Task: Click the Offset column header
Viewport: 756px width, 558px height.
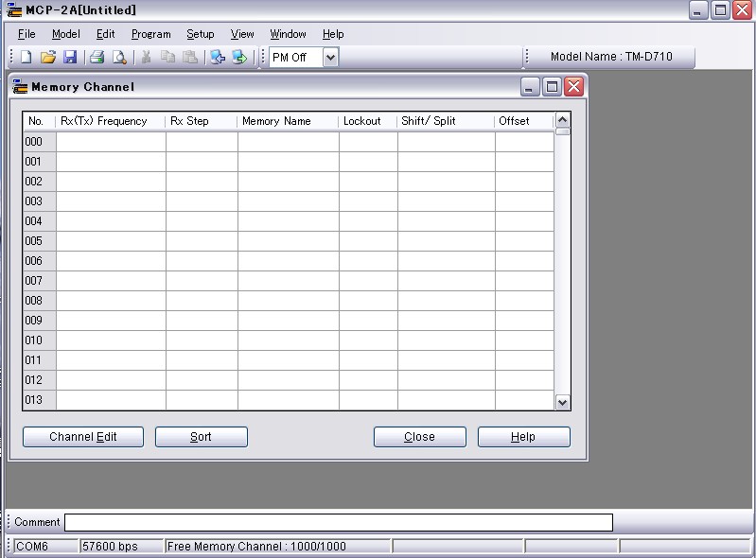Action: [523, 121]
